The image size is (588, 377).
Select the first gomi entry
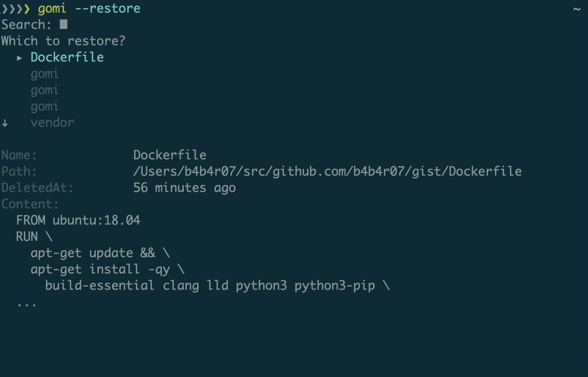point(45,74)
